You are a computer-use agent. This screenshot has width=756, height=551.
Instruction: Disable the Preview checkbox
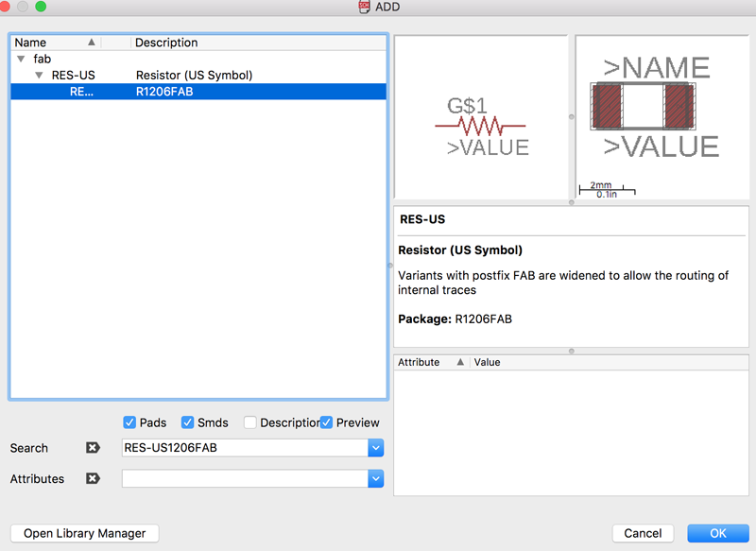point(326,422)
